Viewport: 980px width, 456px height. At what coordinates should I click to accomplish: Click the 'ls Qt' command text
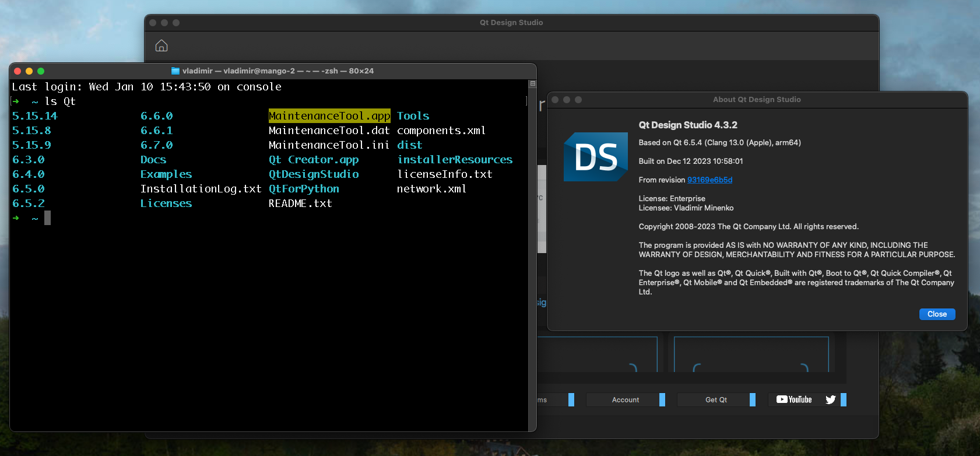coord(60,101)
